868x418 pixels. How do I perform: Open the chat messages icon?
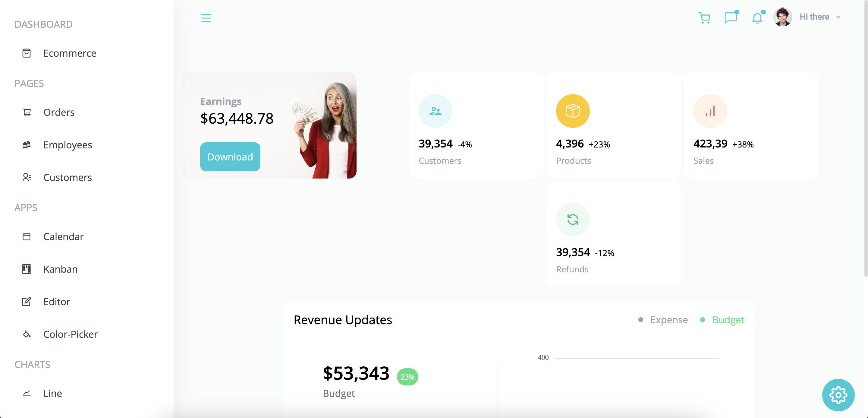tap(731, 17)
